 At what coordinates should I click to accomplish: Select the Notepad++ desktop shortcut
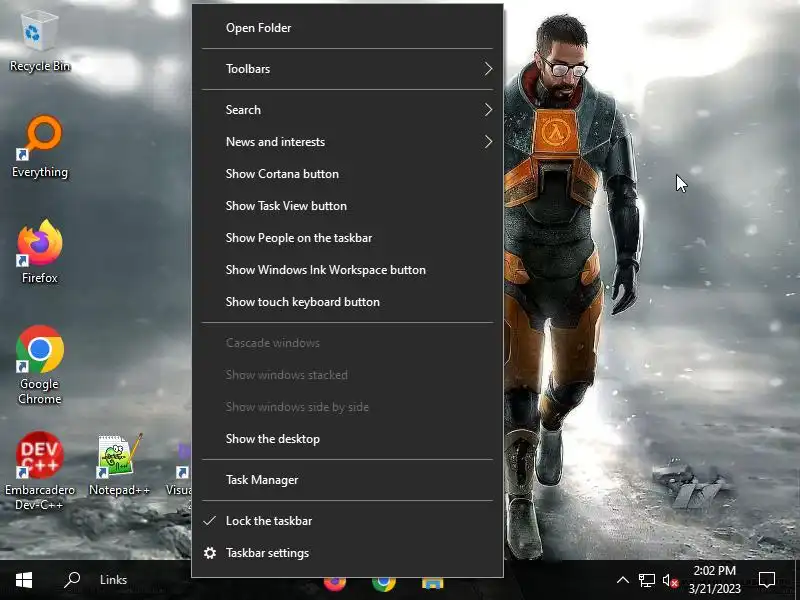(119, 464)
